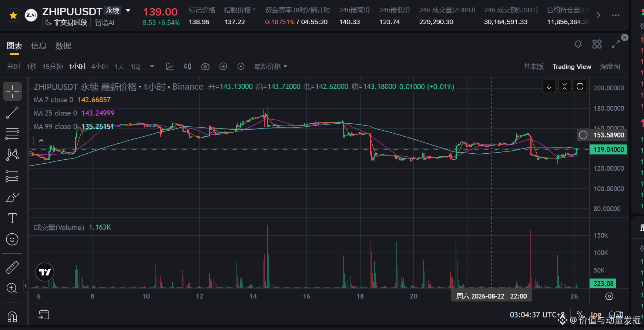The height and width of the screenshot is (330, 644).
Task: Toggle the log scale button
Action: tap(596, 314)
